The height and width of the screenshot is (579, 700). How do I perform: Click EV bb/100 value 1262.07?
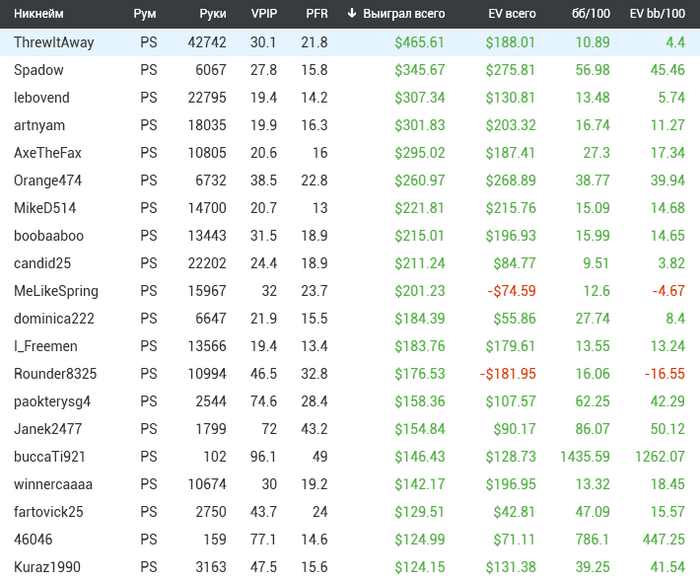point(660,457)
